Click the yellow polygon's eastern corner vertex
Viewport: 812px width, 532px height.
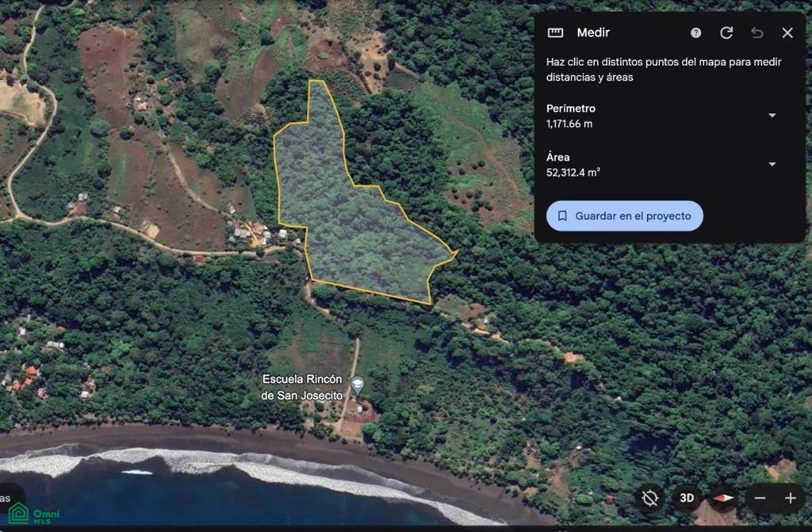coord(456,252)
